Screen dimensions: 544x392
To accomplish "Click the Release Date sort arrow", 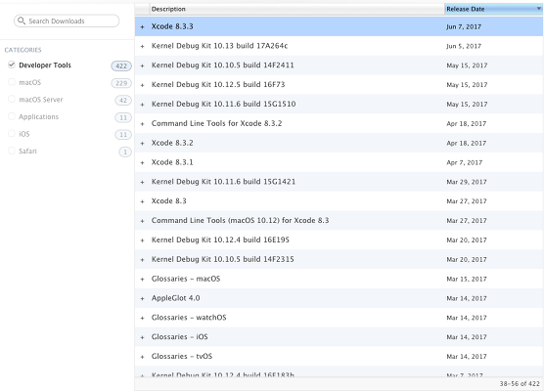I will 538,9.
